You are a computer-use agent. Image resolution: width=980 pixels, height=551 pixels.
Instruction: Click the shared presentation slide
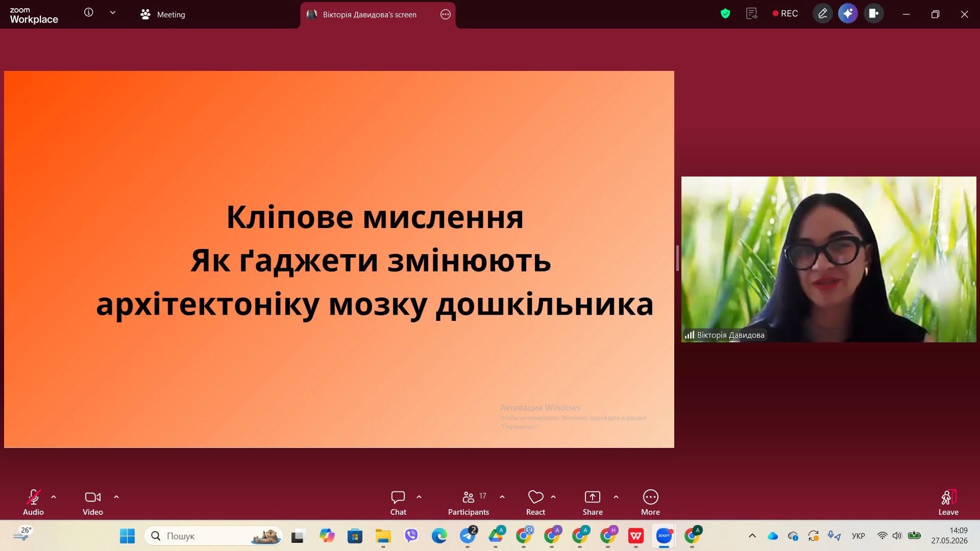tap(339, 259)
